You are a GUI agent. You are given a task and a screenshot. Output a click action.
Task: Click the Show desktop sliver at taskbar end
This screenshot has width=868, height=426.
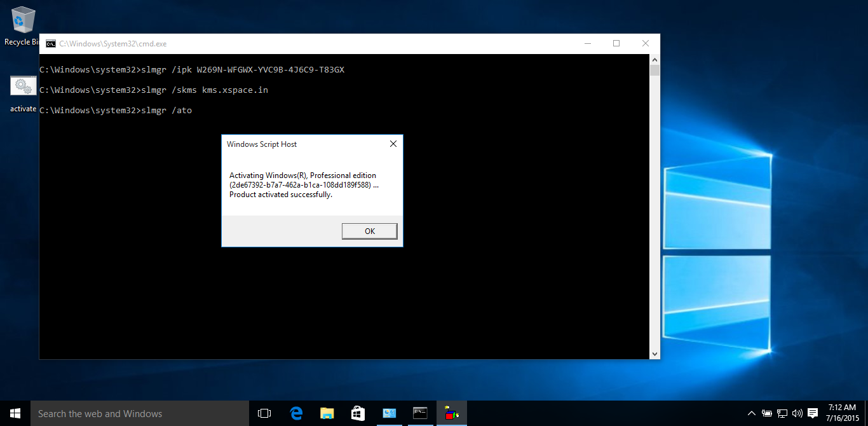pyautogui.click(x=866, y=413)
